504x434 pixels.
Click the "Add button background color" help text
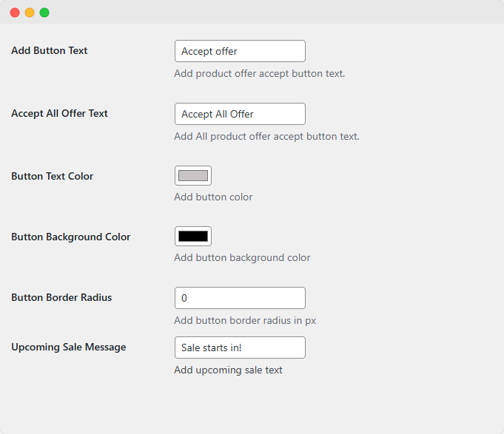pos(242,257)
